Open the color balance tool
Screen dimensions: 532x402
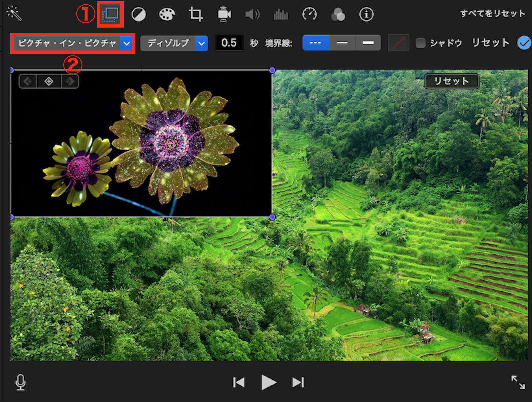pyautogui.click(x=139, y=15)
